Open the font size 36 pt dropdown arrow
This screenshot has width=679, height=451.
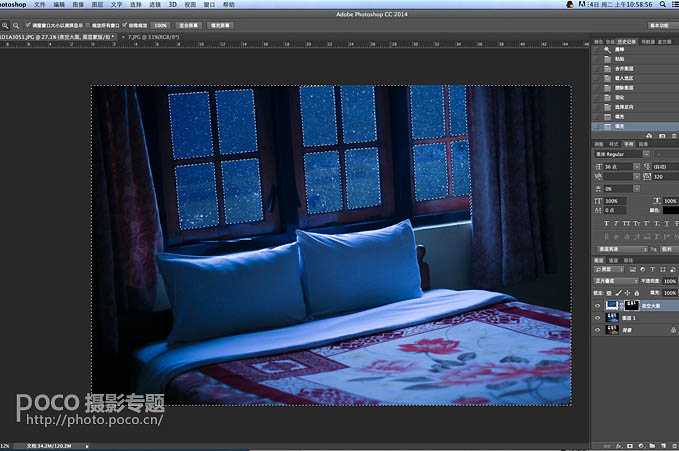coord(637,166)
